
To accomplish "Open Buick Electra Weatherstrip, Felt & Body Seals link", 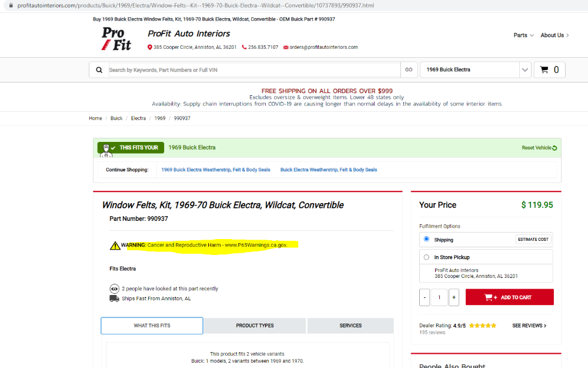I will [x=329, y=170].
